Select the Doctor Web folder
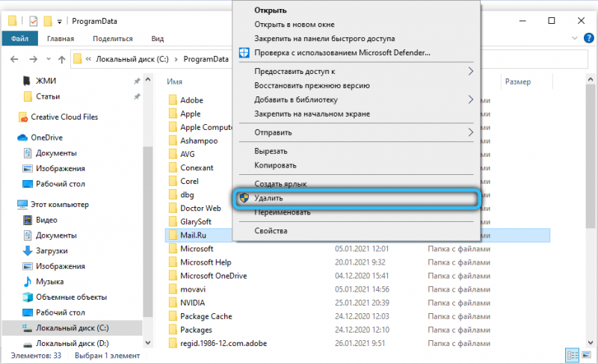The image size is (598, 364). click(x=200, y=208)
